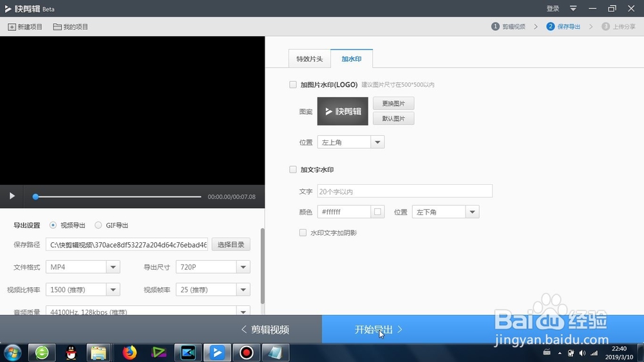
Task: Open 导出尺寸 dropdown showing 720P
Action: click(x=213, y=267)
